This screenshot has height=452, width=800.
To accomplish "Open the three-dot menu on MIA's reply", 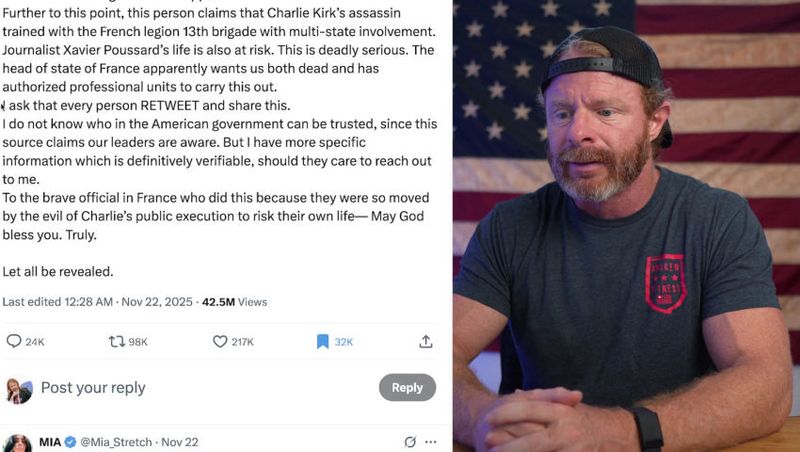I will click(431, 442).
